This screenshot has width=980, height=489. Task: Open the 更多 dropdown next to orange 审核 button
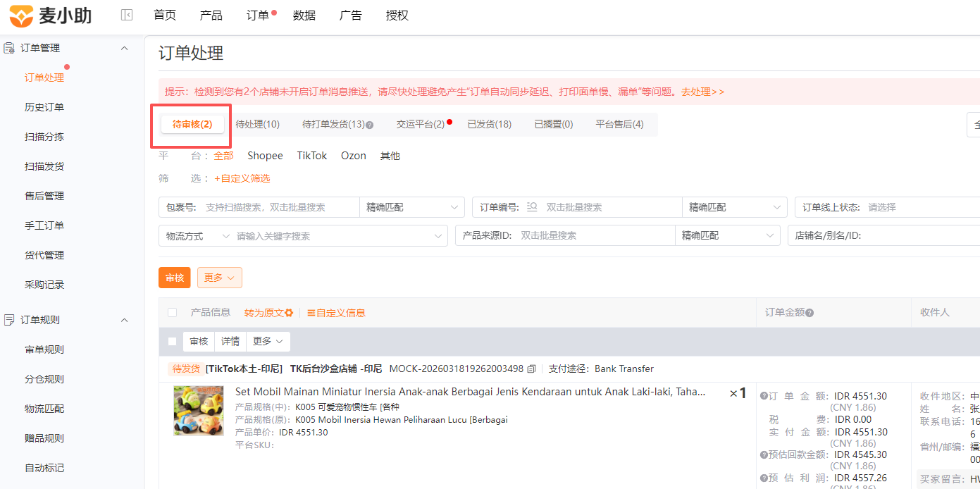(x=220, y=278)
